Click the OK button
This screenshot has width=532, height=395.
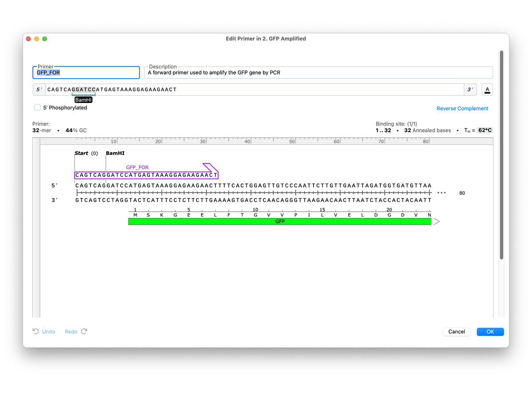point(490,332)
